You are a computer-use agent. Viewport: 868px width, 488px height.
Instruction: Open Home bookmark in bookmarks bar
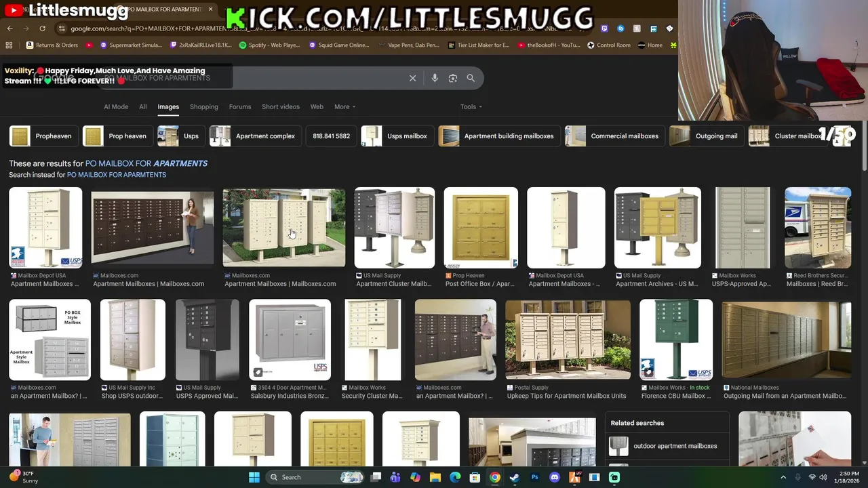[x=649, y=45]
